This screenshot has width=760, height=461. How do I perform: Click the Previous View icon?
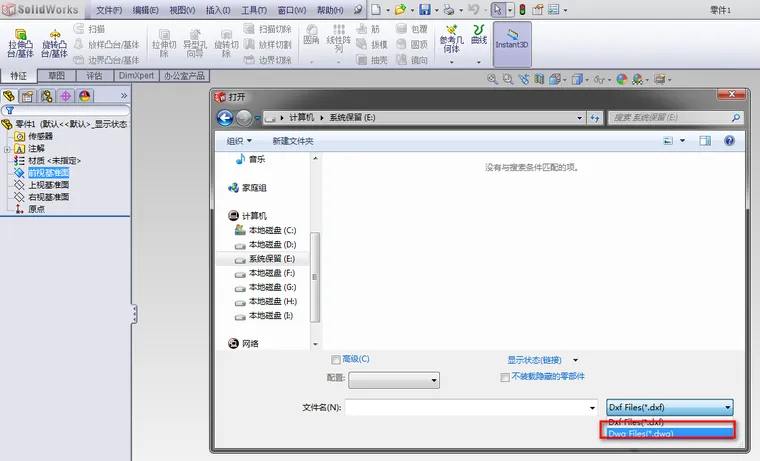pyautogui.click(x=523, y=79)
